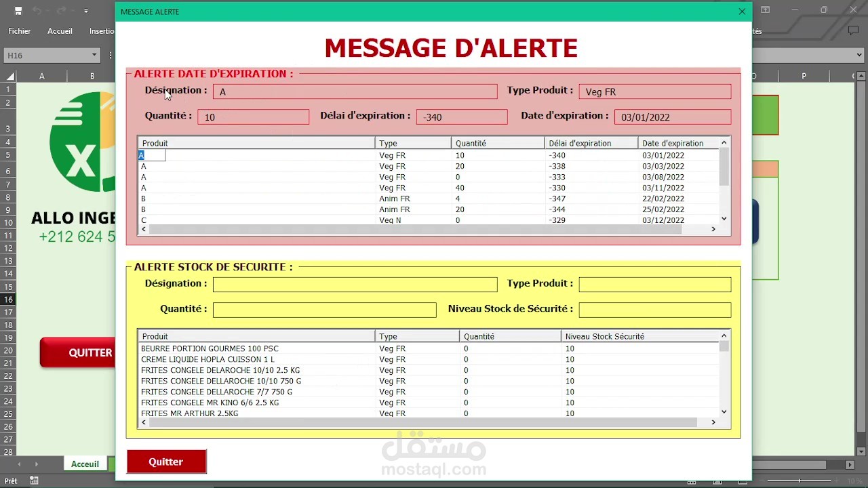Click the Save icon in Quick Access Toolbar
Viewport: 868px width, 488px height.
(x=18, y=10)
